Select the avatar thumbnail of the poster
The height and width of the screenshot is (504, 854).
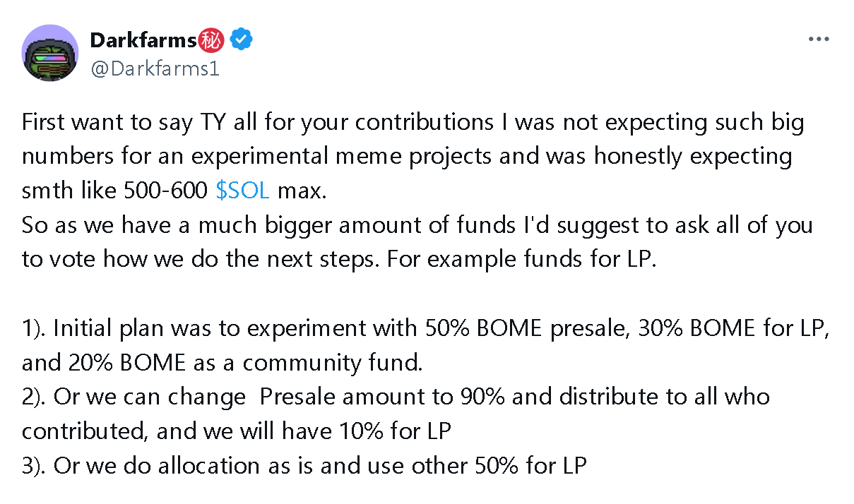pyautogui.click(x=50, y=53)
